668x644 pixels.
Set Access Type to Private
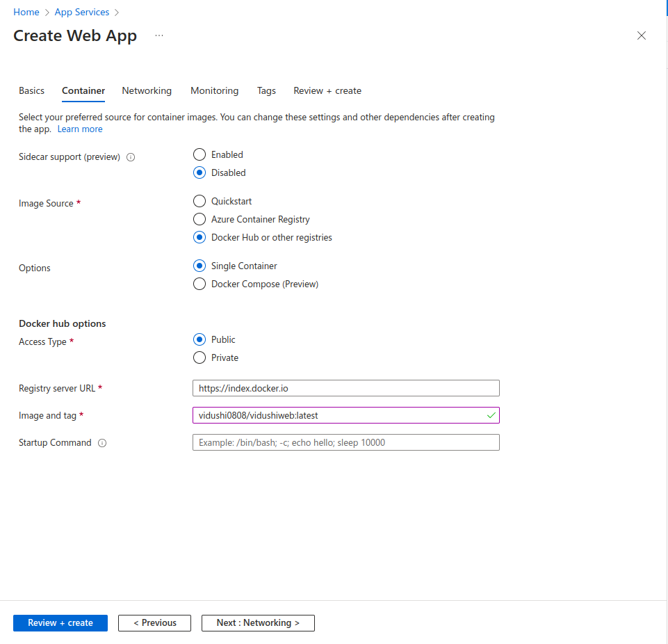pyautogui.click(x=199, y=357)
